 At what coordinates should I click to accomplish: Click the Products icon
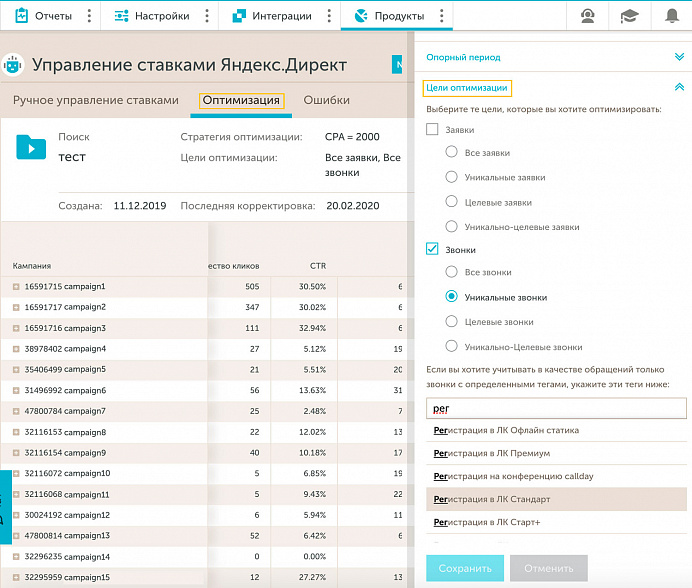pyautogui.click(x=361, y=16)
